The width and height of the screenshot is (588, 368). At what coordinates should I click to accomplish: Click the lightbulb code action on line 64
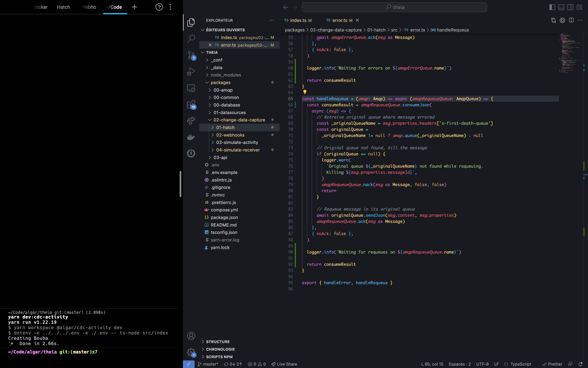click(x=305, y=92)
